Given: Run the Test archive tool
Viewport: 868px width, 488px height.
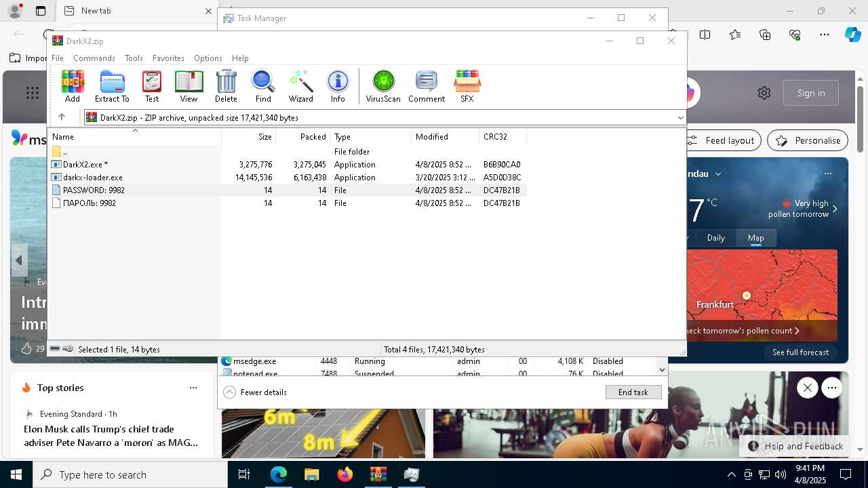Looking at the screenshot, I should coord(152,86).
